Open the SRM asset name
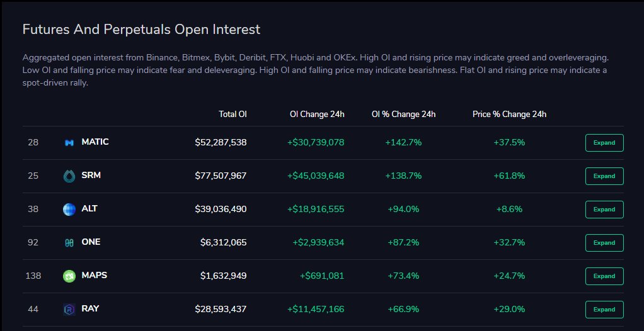Image resolution: width=644 pixels, height=331 pixels. 91,175
